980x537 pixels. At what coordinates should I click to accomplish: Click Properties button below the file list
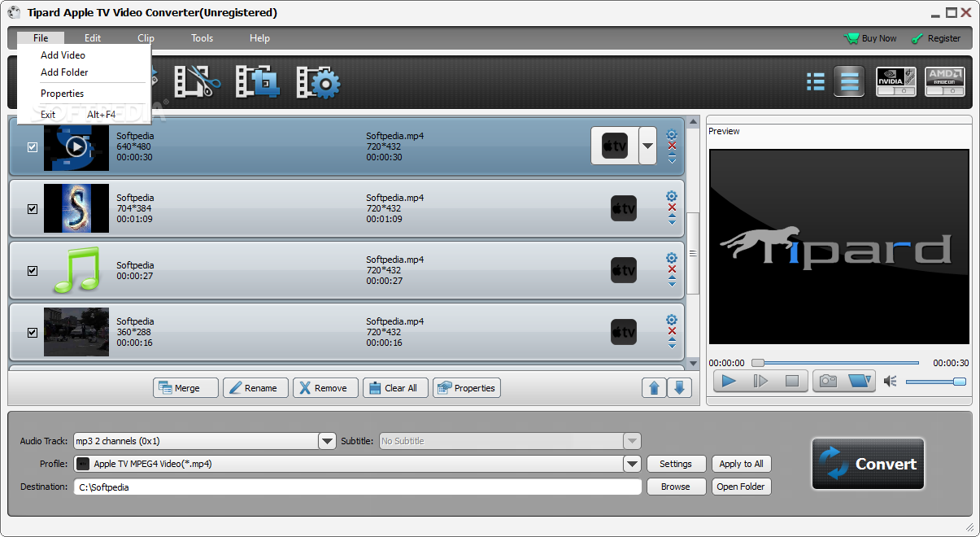(x=467, y=388)
